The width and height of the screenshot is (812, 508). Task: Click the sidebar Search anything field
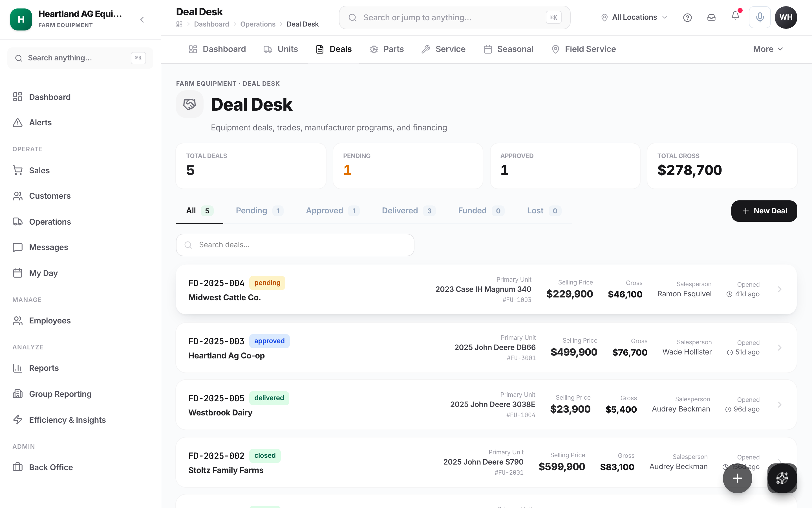click(x=80, y=58)
